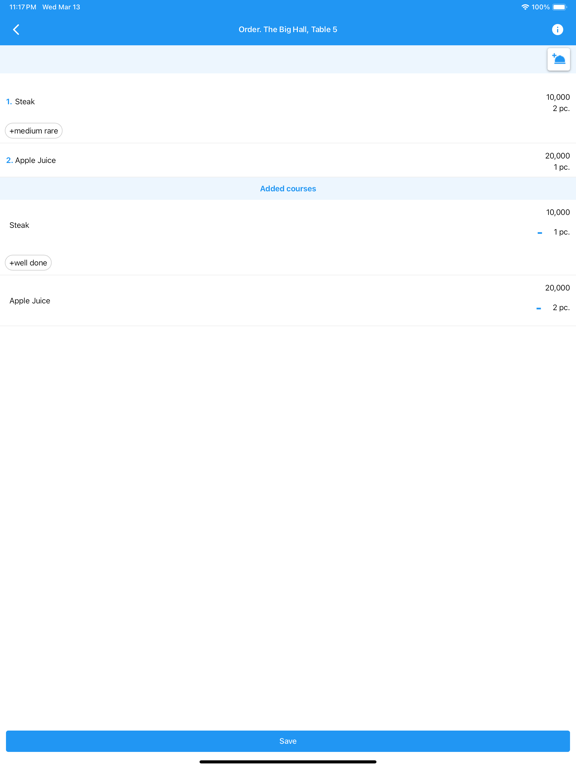Decrease quantity of added Steak
Image resolution: width=576 pixels, height=768 pixels.
pos(540,233)
